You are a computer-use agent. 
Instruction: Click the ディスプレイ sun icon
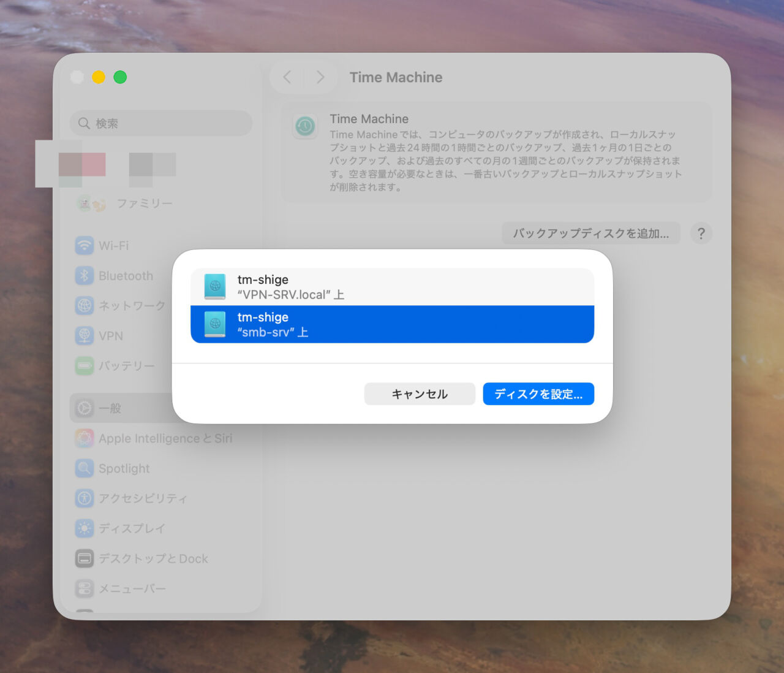click(x=85, y=528)
